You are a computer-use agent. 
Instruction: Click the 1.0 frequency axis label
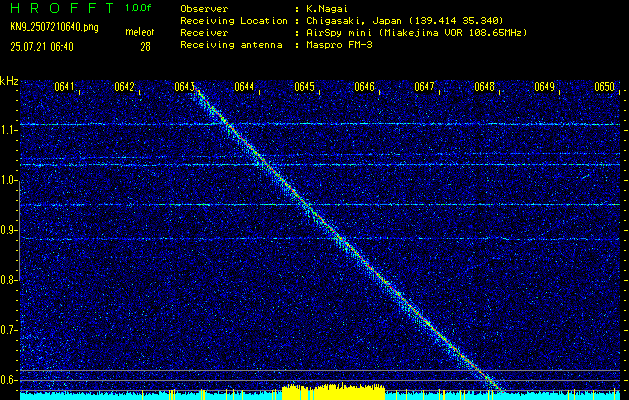pos(8,181)
